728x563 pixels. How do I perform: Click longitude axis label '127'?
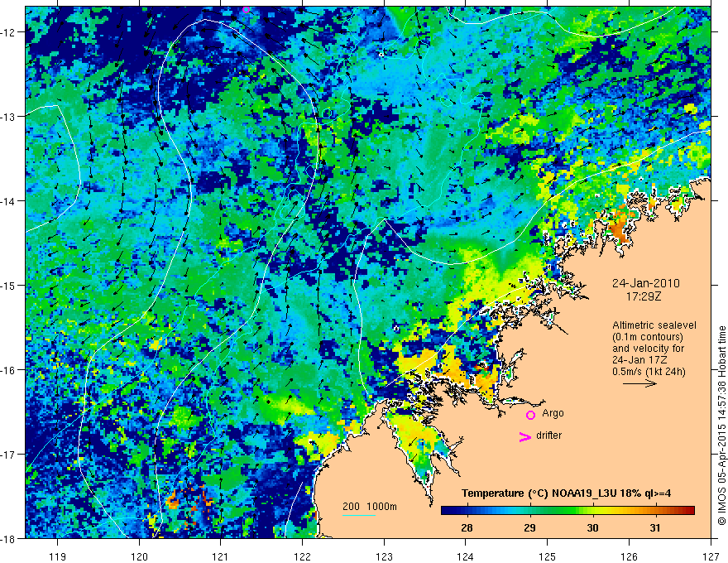tap(711, 557)
